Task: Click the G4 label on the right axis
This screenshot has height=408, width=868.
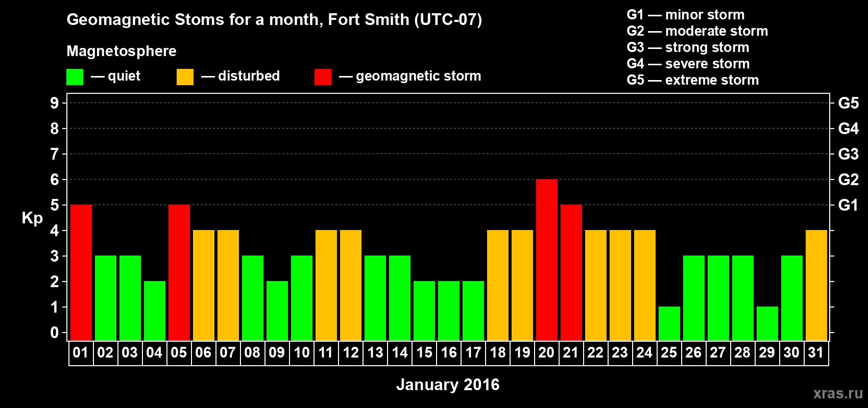Action: 849,129
